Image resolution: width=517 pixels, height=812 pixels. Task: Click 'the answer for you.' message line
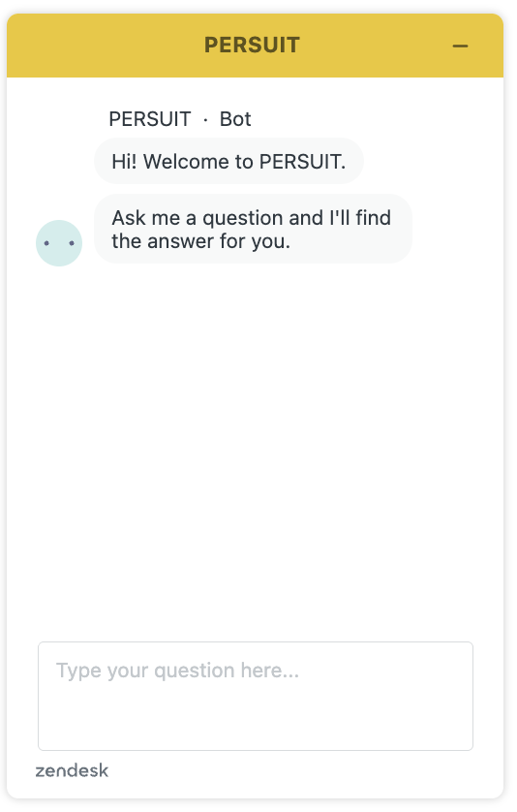[x=200, y=241]
